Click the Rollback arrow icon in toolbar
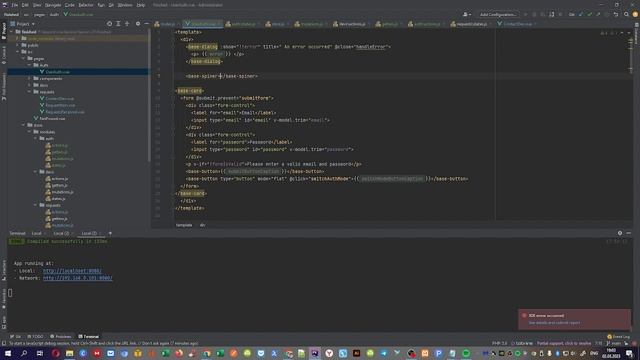The image size is (640, 360). pyautogui.click(x=616, y=14)
